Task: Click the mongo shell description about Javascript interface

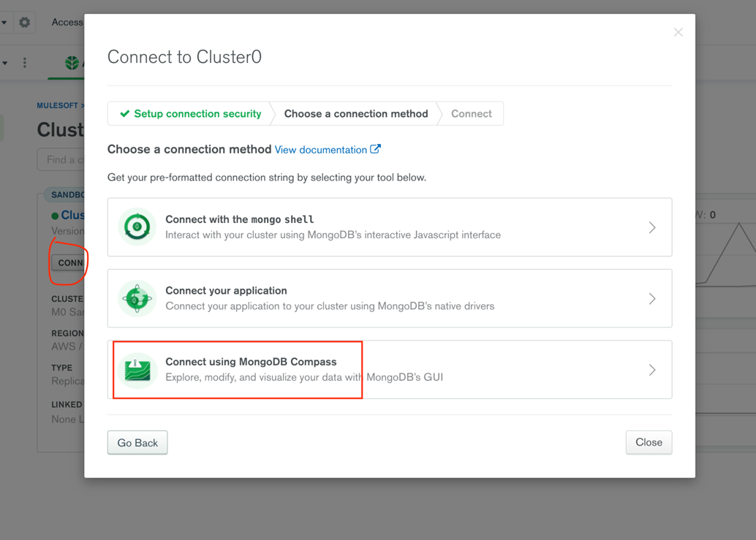Action: coord(333,235)
